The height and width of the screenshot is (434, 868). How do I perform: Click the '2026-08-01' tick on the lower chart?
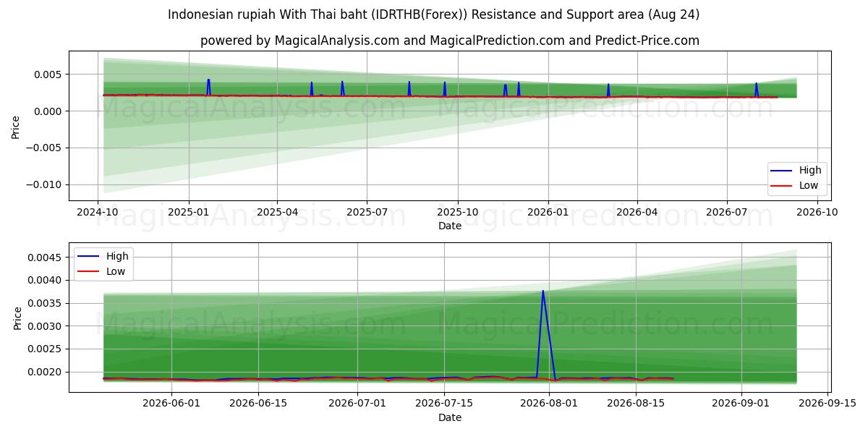pyautogui.click(x=549, y=404)
